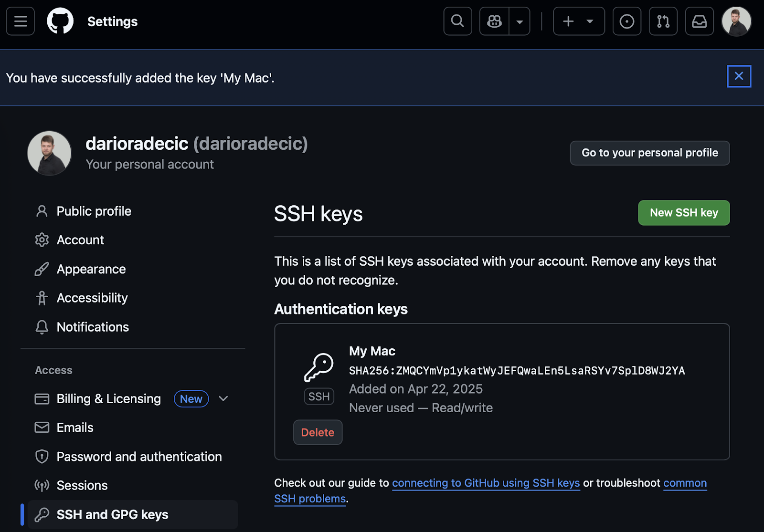Open the Notifications inbox icon
This screenshot has width=764, height=532.
700,21
